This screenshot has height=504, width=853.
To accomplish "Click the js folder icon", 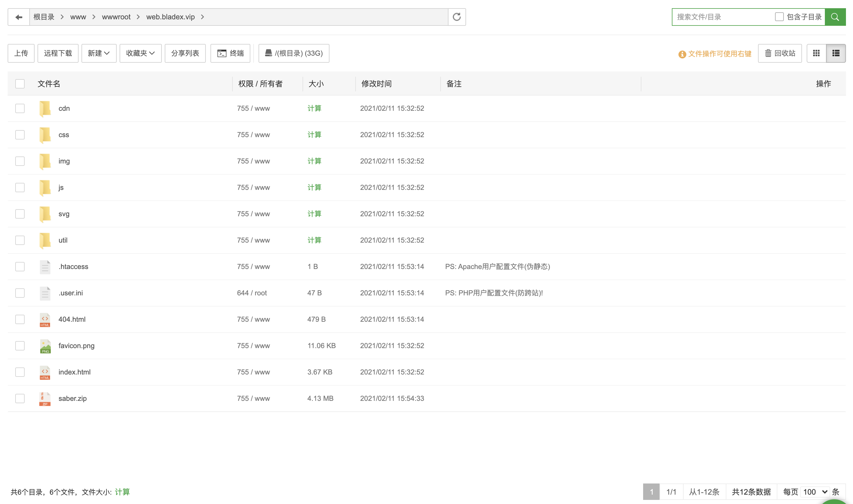I will 45,188.
